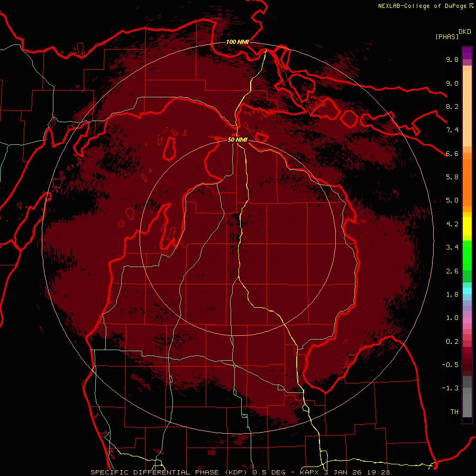
Task: Click the "50 NMI" range ring label
Action: click(237, 140)
